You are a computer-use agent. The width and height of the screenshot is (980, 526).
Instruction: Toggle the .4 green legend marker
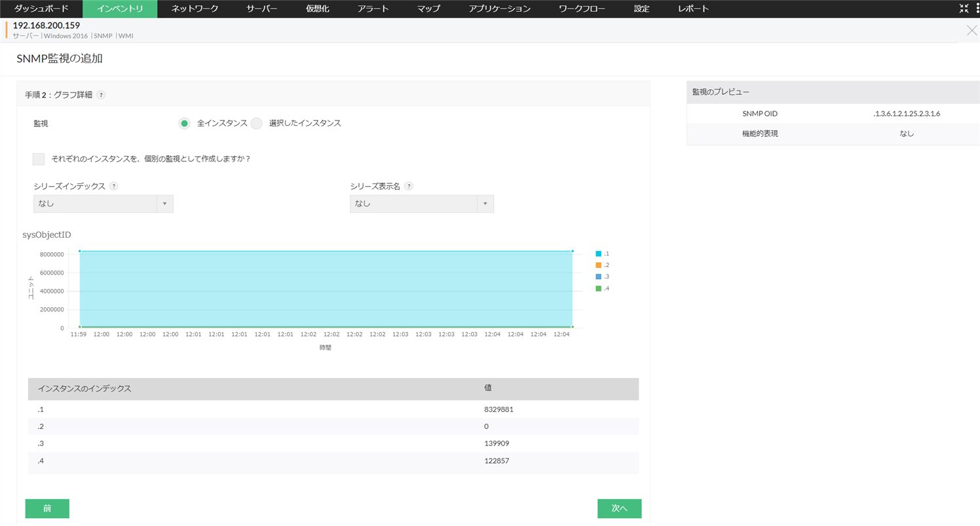pos(598,289)
